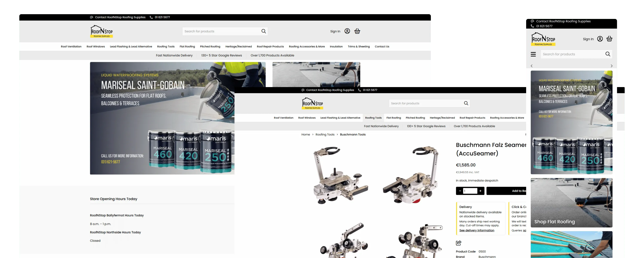Click the quantity input field
Image resolution: width=644 pixels, height=258 pixels.
click(x=470, y=191)
